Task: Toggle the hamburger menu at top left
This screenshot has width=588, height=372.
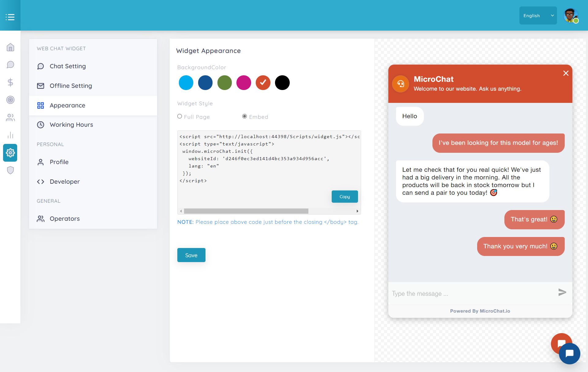Action: tap(10, 17)
